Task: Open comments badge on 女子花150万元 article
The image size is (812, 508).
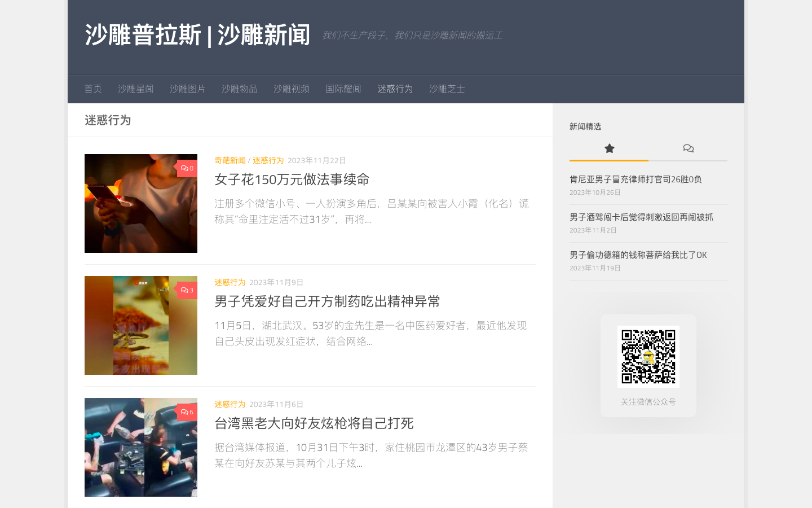Action: click(187, 168)
